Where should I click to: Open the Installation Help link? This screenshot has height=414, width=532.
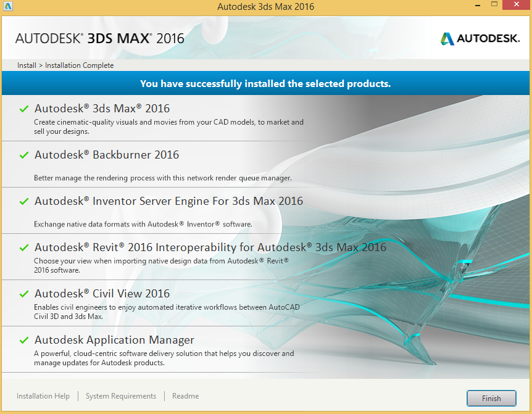[x=43, y=396]
